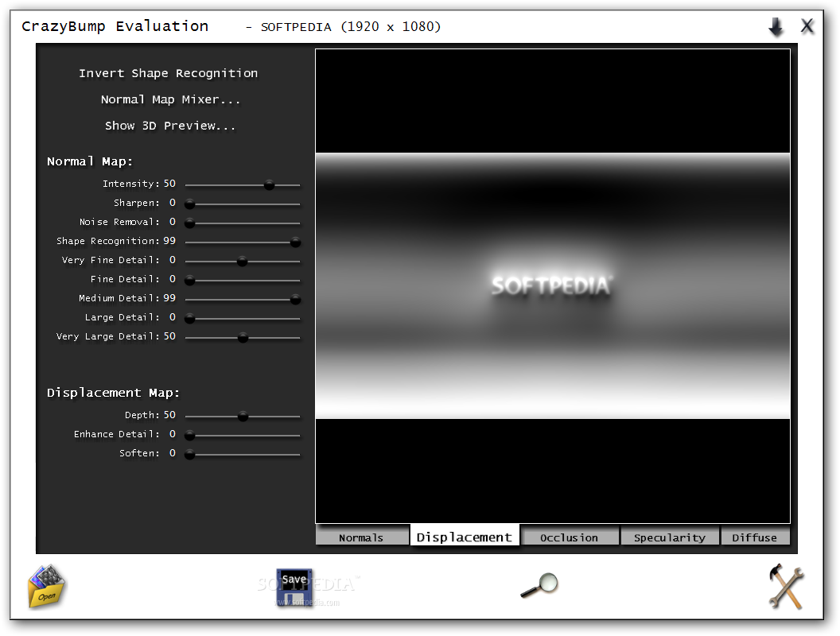
Task: Click the 'Enhance Detail:' label
Action: pyautogui.click(x=117, y=434)
